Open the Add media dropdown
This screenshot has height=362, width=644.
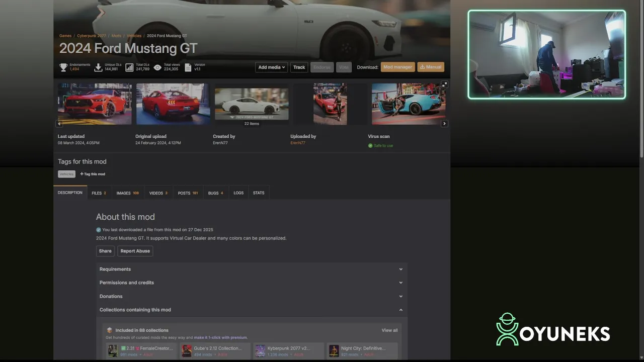point(272,67)
